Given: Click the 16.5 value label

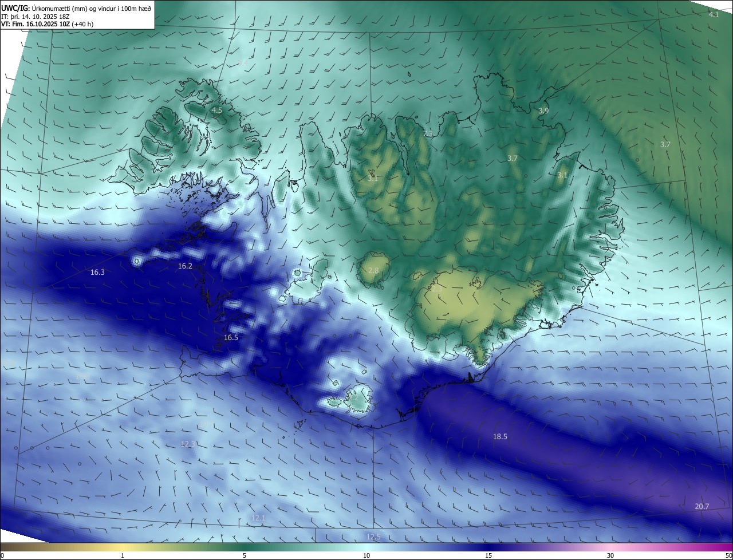Looking at the screenshot, I should coord(231,338).
